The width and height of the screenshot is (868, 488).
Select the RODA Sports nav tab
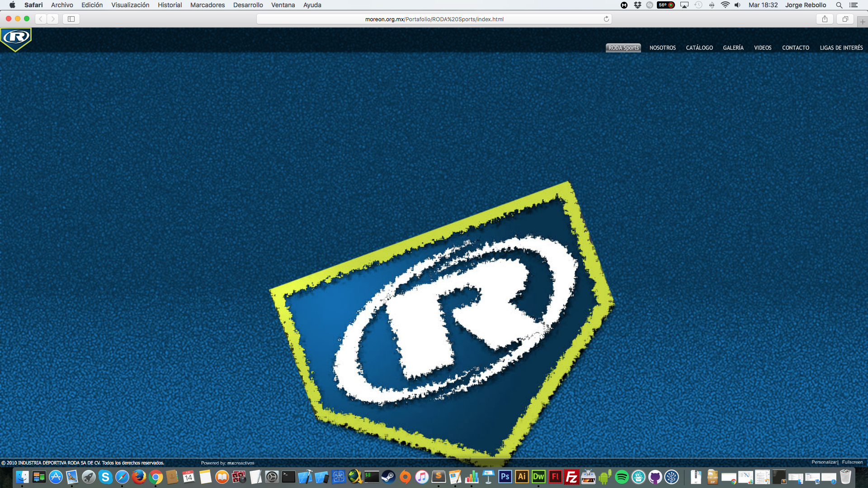[623, 48]
